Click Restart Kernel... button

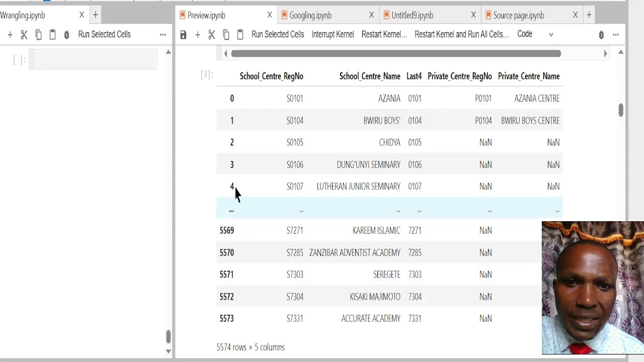coord(384,34)
